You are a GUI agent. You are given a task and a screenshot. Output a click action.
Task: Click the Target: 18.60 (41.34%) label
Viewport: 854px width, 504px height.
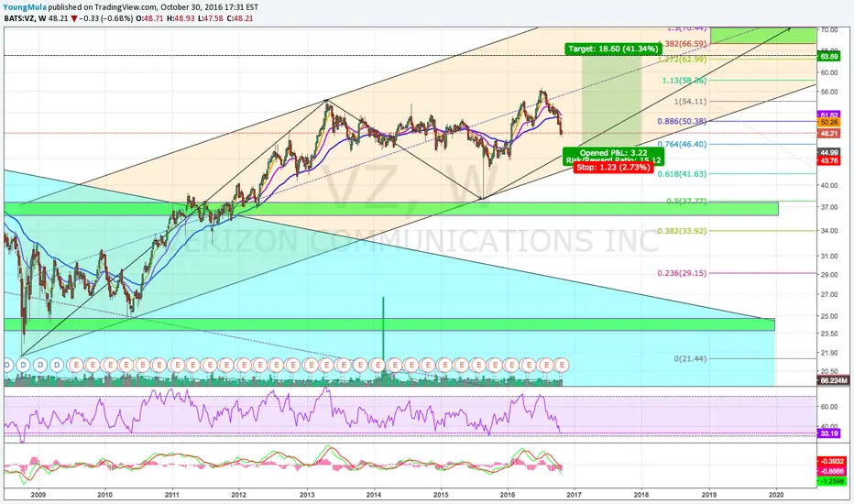pos(613,49)
